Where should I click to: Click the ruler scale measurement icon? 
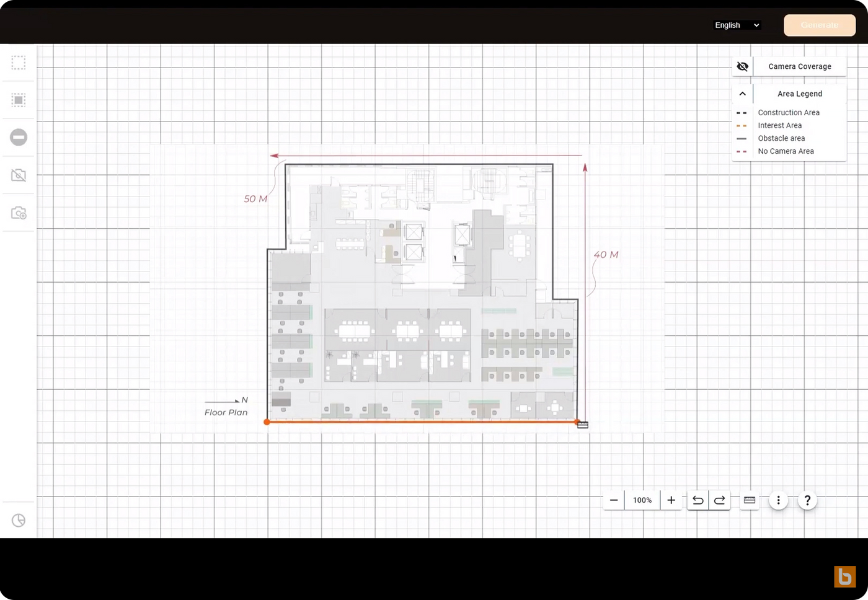click(749, 500)
